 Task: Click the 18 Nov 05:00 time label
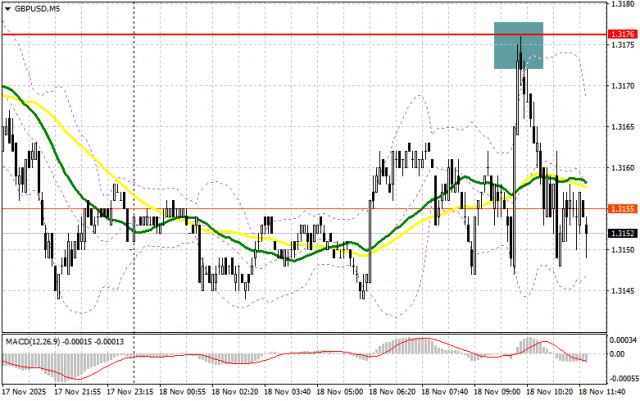pos(340,392)
